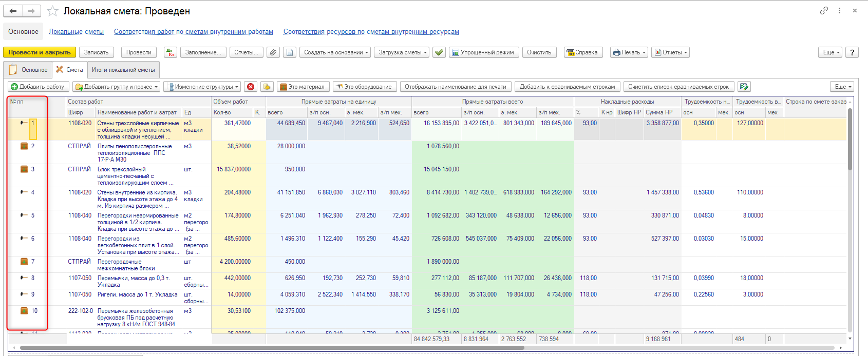Open table toolbar Еще menu
Viewport: 868px width, 356px height.
coord(842,87)
